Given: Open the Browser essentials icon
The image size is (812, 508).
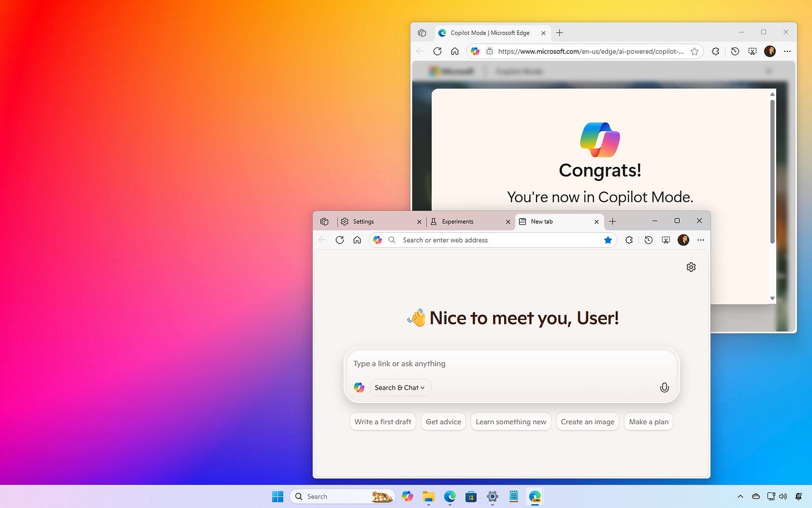Looking at the screenshot, I should coord(629,240).
